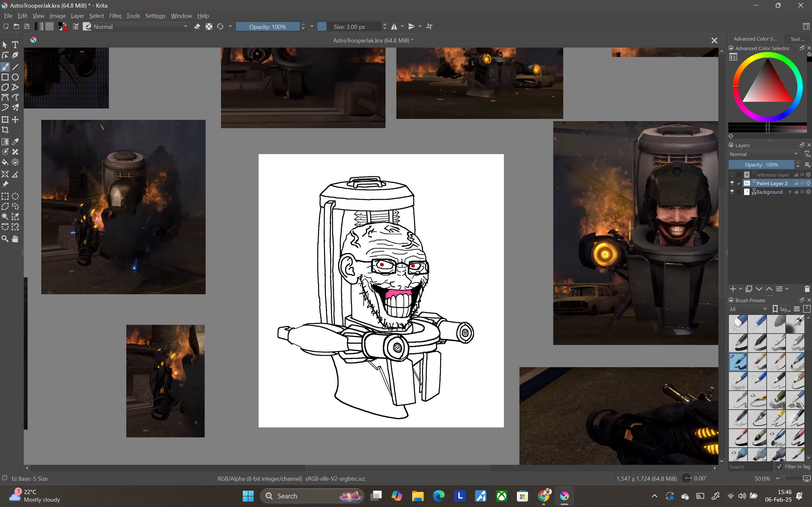Move layer down in the stack

coord(759,289)
